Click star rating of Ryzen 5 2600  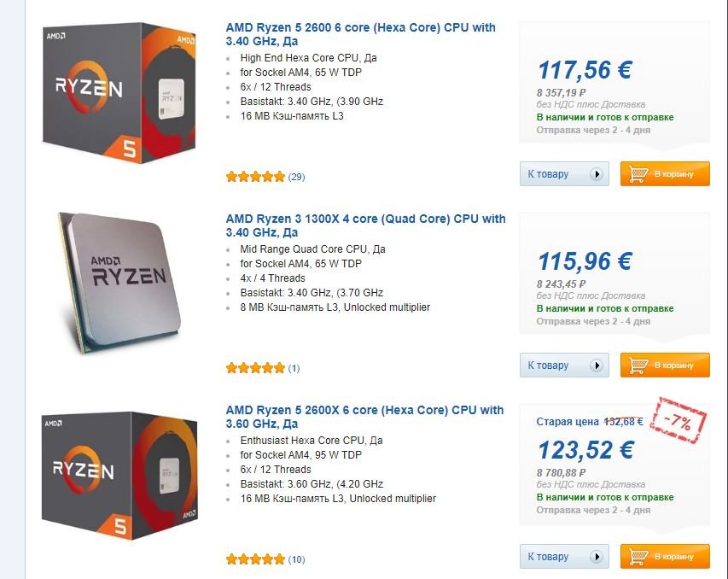tap(255, 177)
